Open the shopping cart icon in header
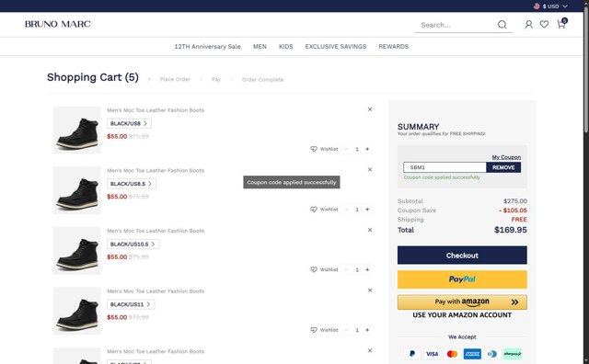The image size is (589, 364). click(x=561, y=24)
